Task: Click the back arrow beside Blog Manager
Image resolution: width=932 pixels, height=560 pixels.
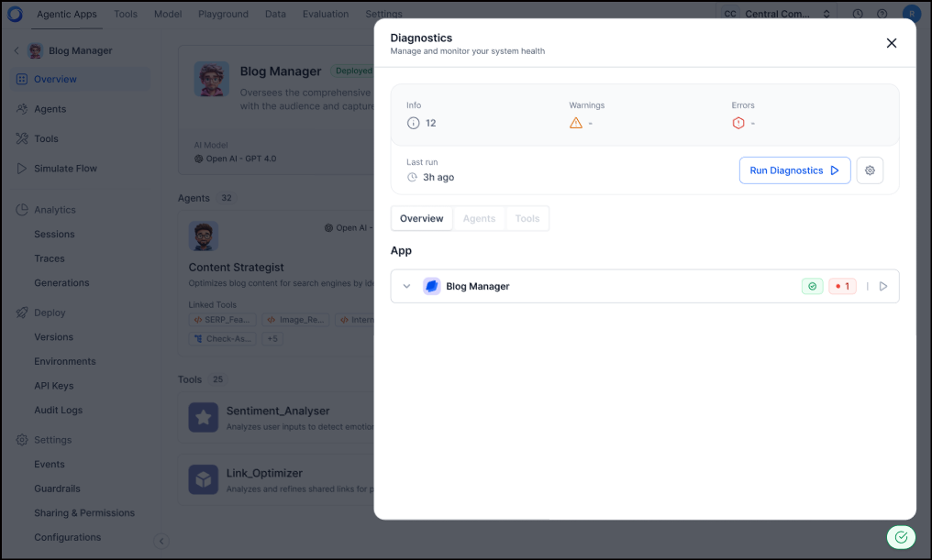Action: [x=17, y=50]
